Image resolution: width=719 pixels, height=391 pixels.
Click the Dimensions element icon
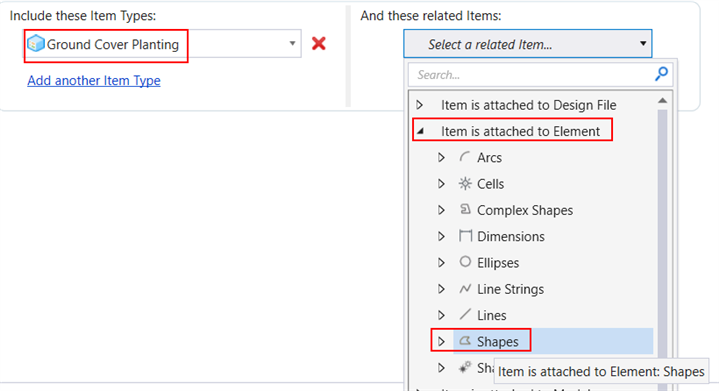[x=465, y=236]
